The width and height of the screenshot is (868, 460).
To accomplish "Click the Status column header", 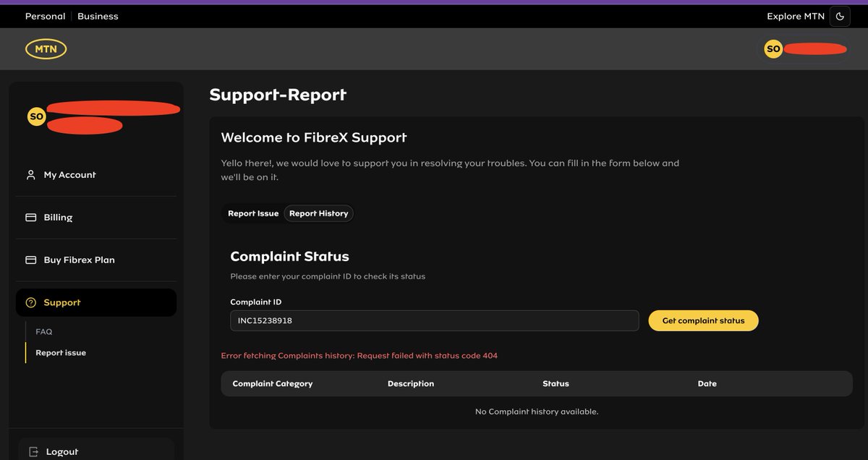I will (556, 383).
